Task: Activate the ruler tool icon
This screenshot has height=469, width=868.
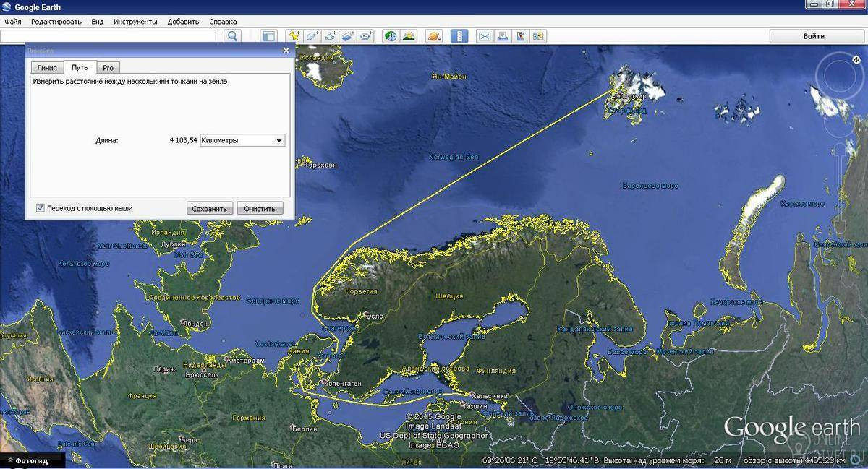Action: click(x=459, y=36)
